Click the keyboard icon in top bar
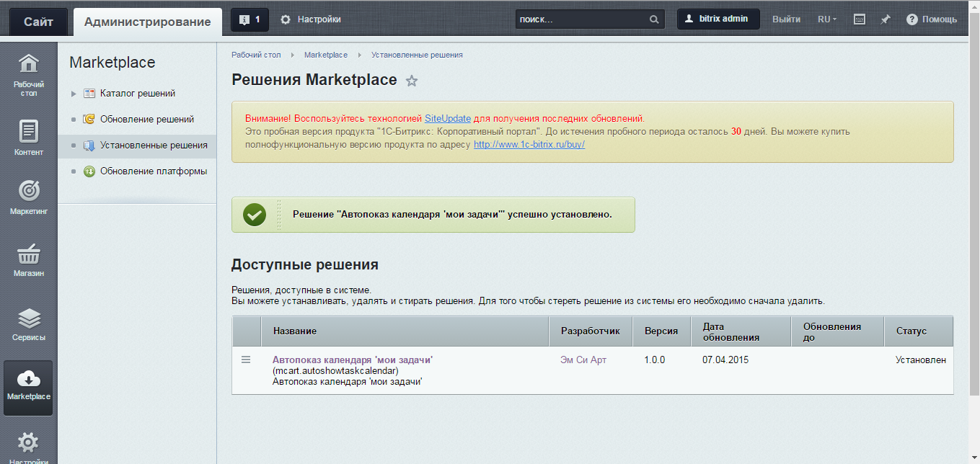 tap(859, 19)
